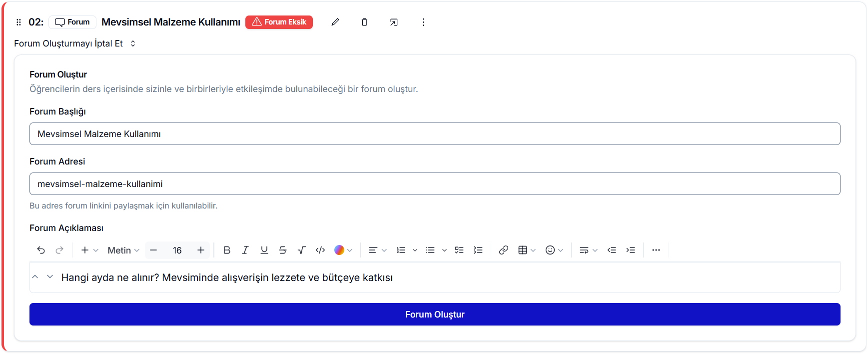This screenshot has height=354, width=868.
Task: Toggle inline code formatting
Action: coord(320,250)
